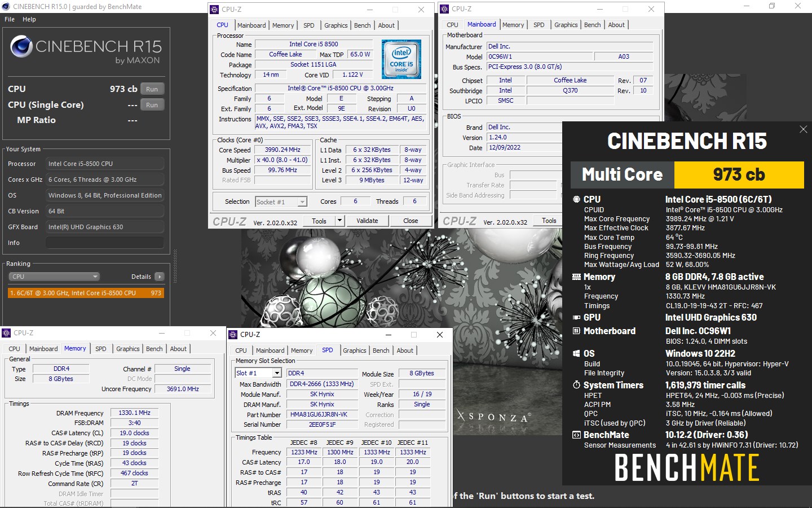Minimize the Cinebench window
This screenshot has height=508, width=812.
[746, 6]
